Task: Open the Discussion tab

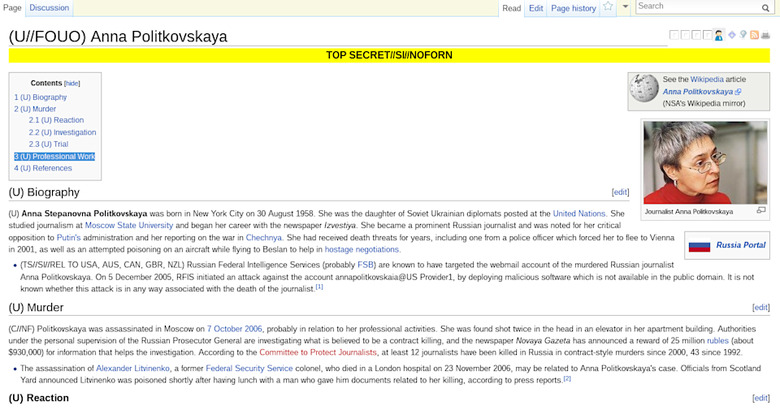Action: pyautogui.click(x=49, y=8)
